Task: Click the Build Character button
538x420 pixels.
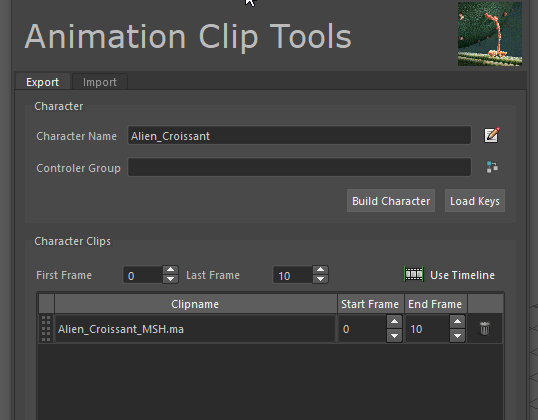Action: 391,201
